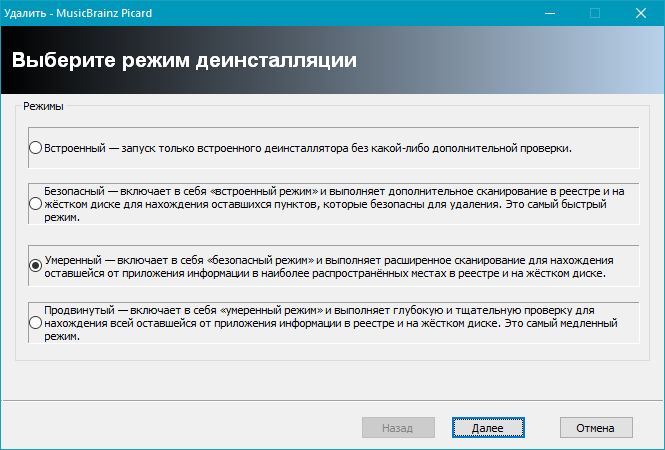
Task: Minimize the uninstaller window
Action: 549,14
